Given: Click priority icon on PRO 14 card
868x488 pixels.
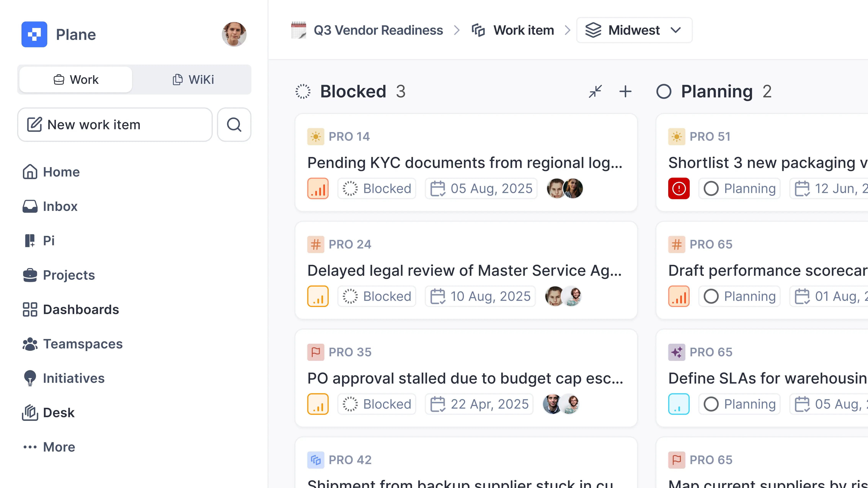Looking at the screenshot, I should [317, 188].
